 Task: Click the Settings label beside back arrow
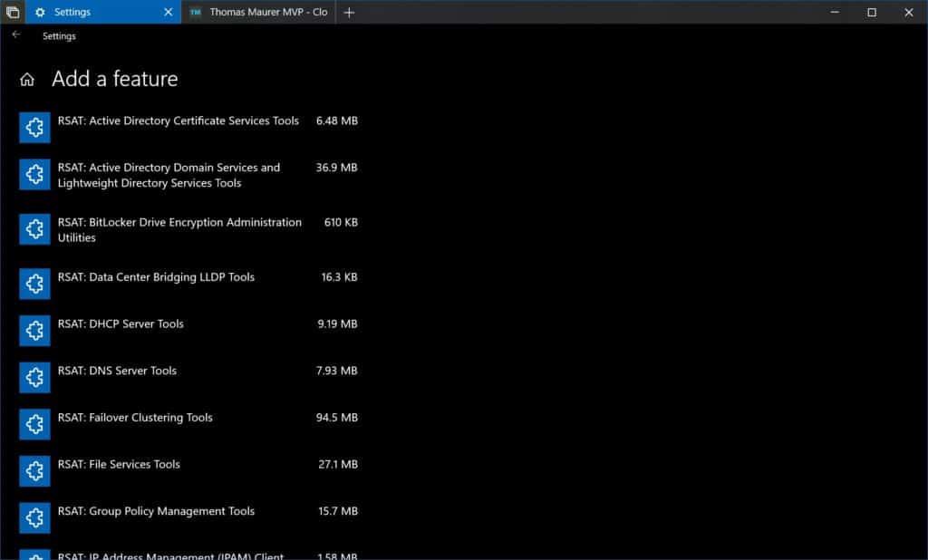click(59, 36)
